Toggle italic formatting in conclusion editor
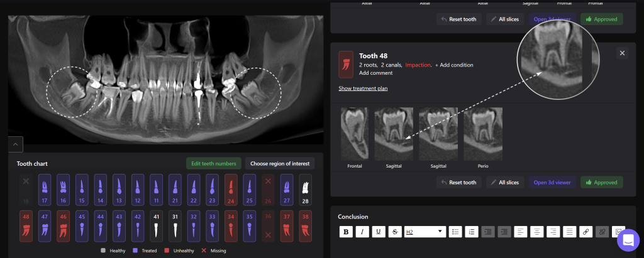The height and width of the screenshot is (258, 644). coord(362,232)
